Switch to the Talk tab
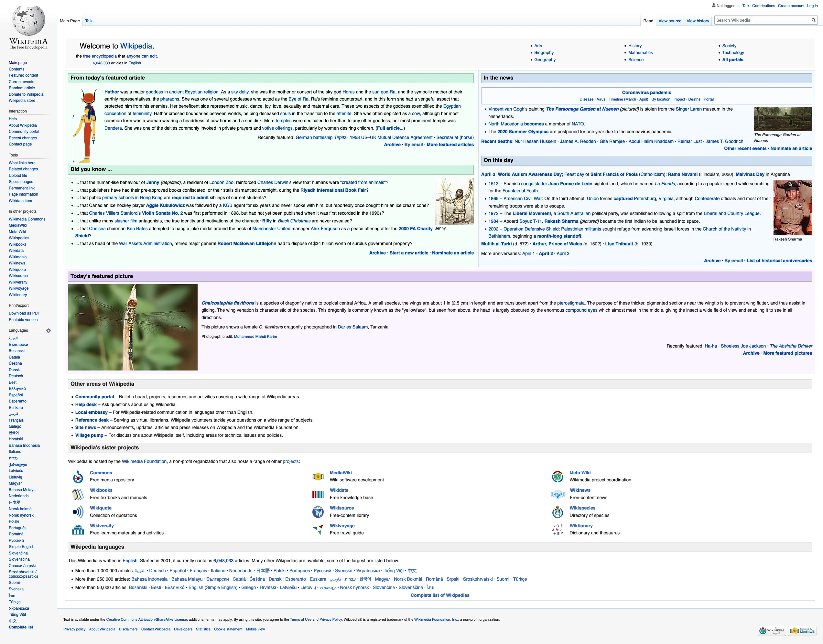 click(x=89, y=21)
